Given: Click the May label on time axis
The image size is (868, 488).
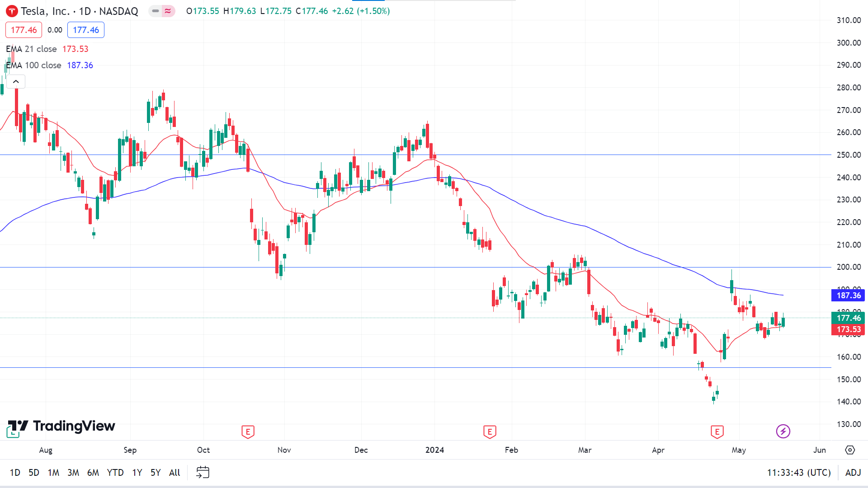Looking at the screenshot, I should tap(739, 450).
